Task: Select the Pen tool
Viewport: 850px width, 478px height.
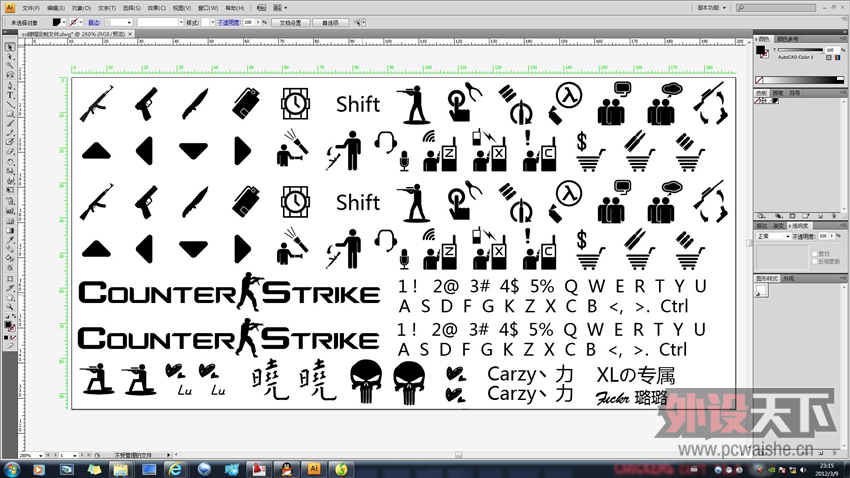Action: click(x=10, y=85)
